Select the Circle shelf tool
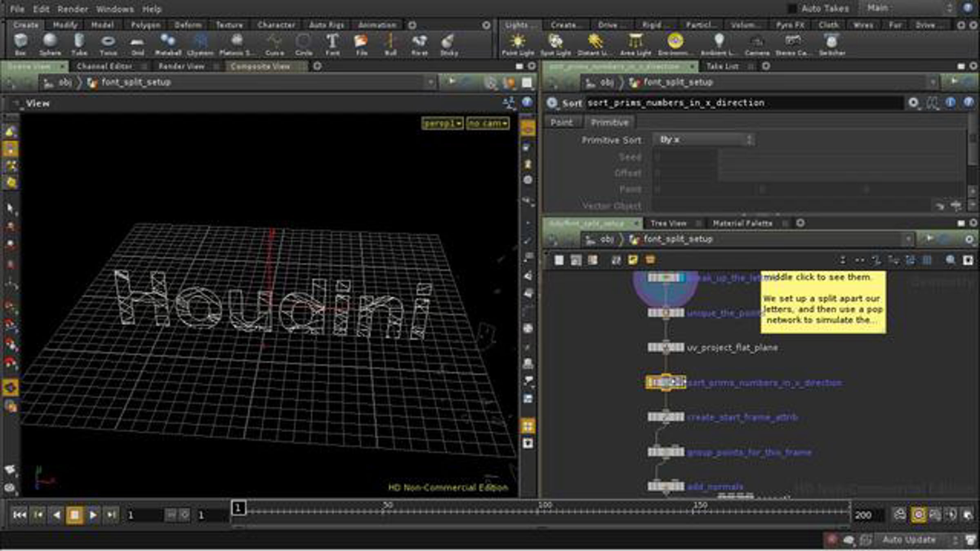 pos(304,44)
